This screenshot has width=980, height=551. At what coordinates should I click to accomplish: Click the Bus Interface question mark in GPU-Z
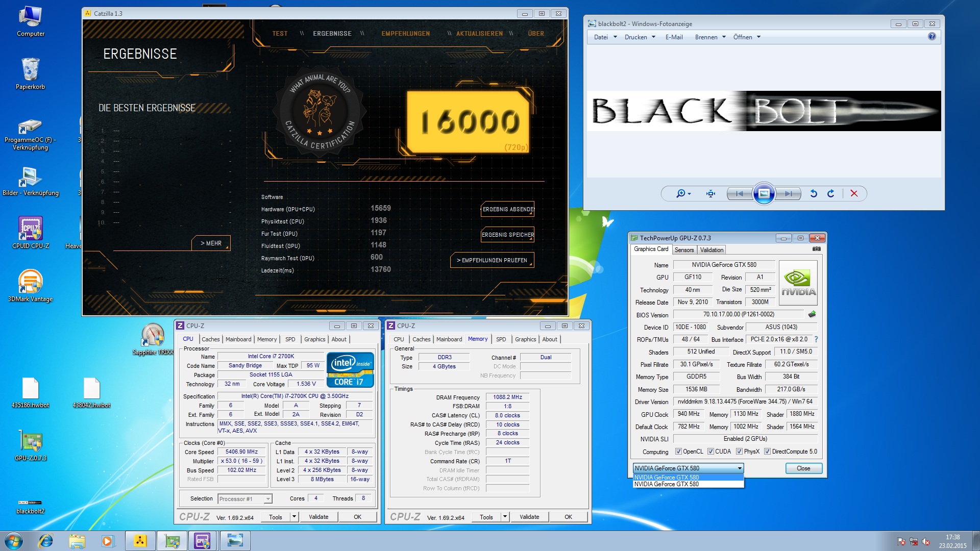(x=816, y=339)
